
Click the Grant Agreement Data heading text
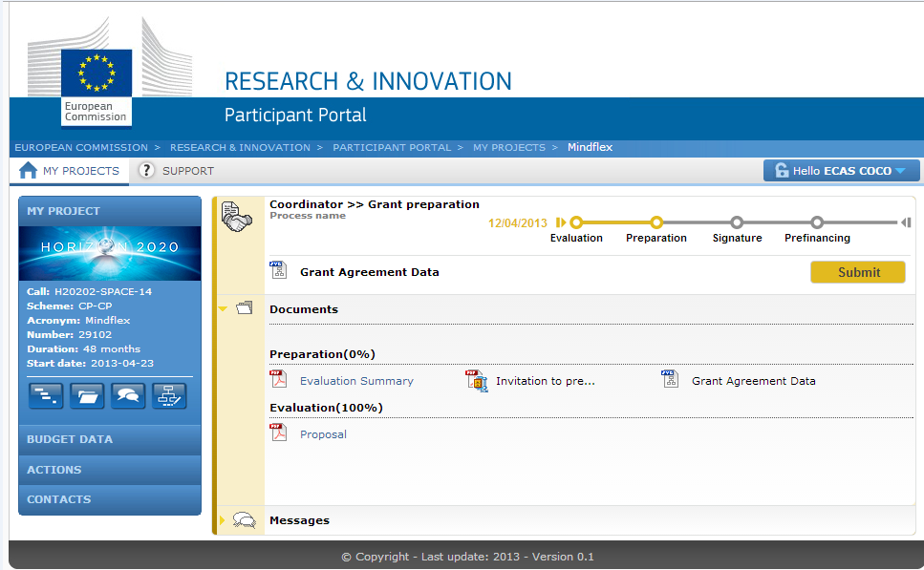(x=370, y=272)
